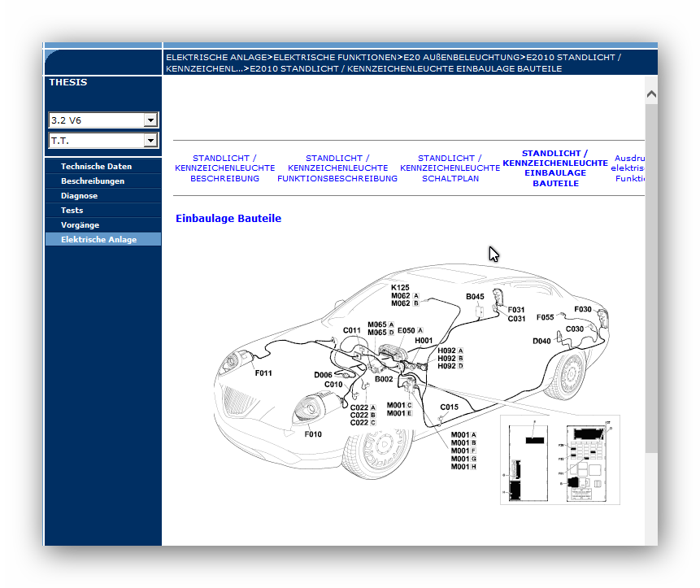Click component label H001 on diagram
The width and height of the screenshot is (700, 588).
click(x=424, y=341)
